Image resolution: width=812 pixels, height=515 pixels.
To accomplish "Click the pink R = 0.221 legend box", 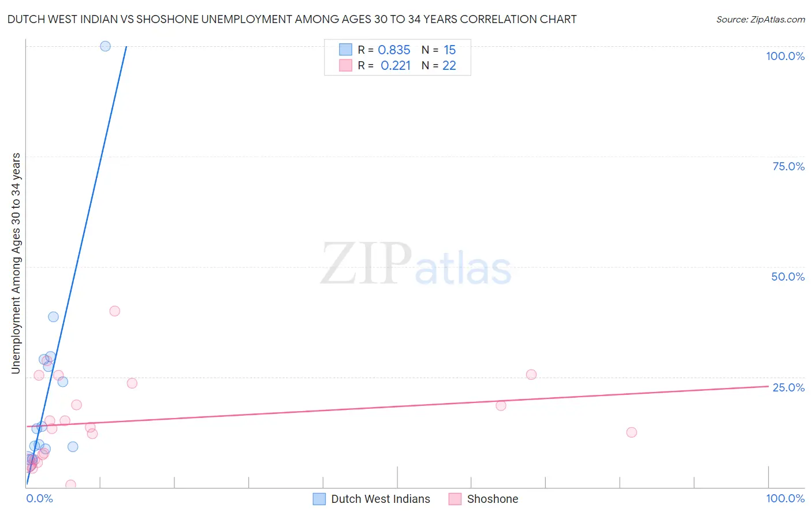I will coord(345,65).
